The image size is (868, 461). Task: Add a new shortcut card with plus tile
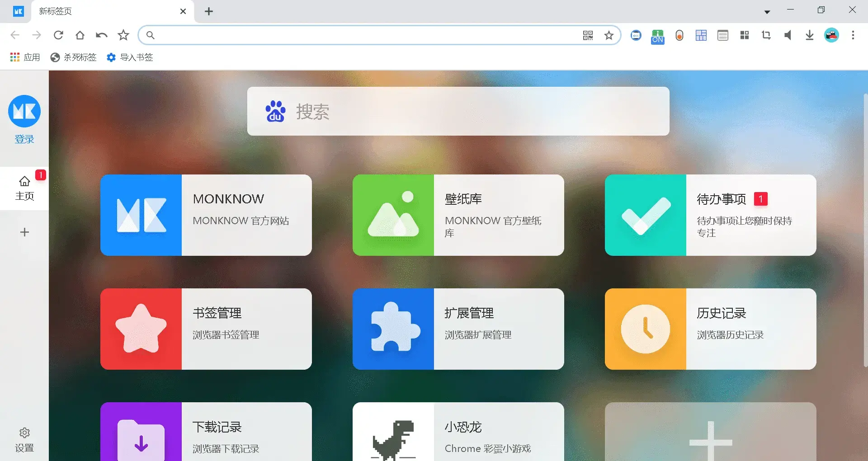(x=711, y=432)
